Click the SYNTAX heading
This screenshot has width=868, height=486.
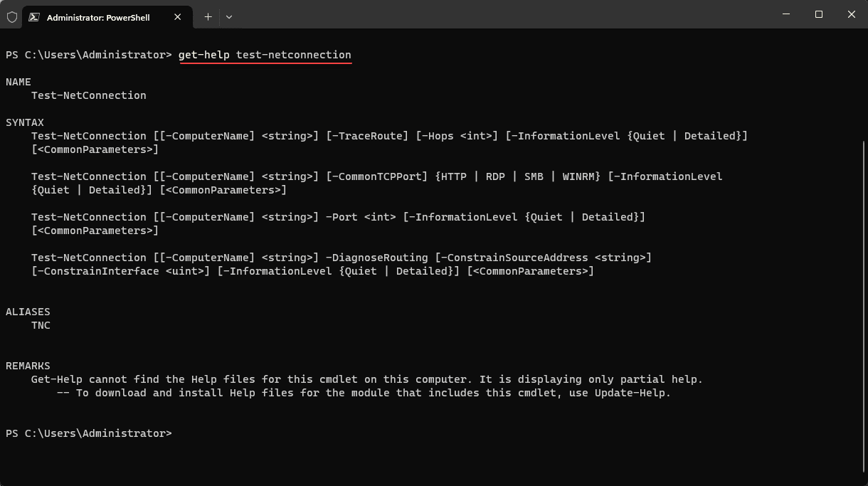click(x=25, y=122)
